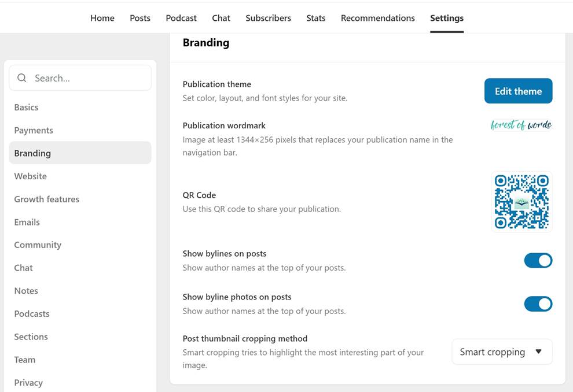Open Growth features settings
573x392 pixels.
pos(46,199)
